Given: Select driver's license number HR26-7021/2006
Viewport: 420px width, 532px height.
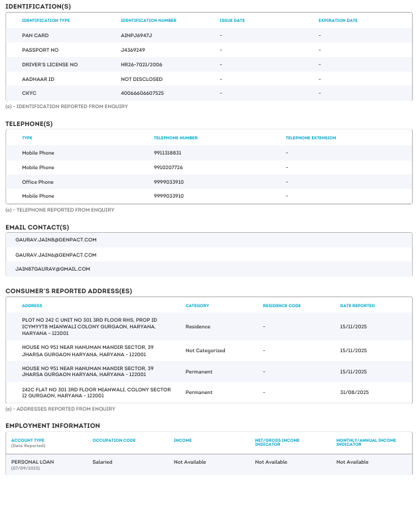Looking at the screenshot, I should pyautogui.click(x=142, y=64).
